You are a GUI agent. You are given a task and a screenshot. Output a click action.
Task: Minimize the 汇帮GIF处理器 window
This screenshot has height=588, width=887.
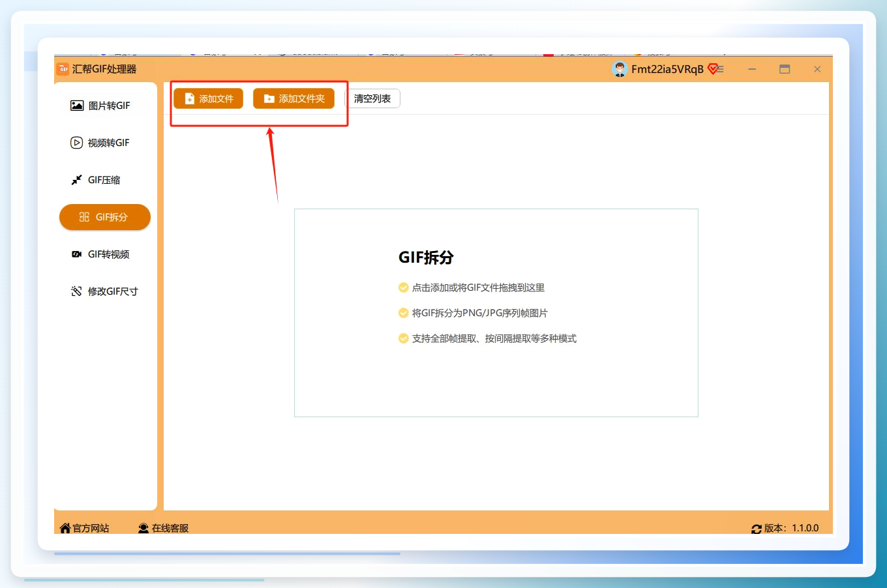pos(752,69)
